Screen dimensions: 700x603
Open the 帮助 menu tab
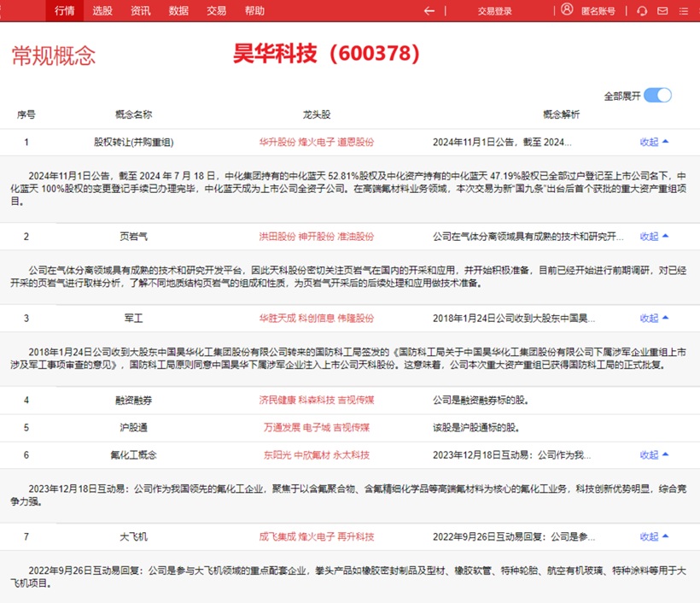point(254,11)
